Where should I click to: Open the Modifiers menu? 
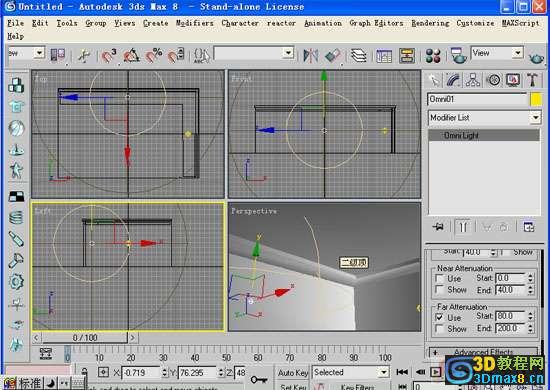coord(195,23)
